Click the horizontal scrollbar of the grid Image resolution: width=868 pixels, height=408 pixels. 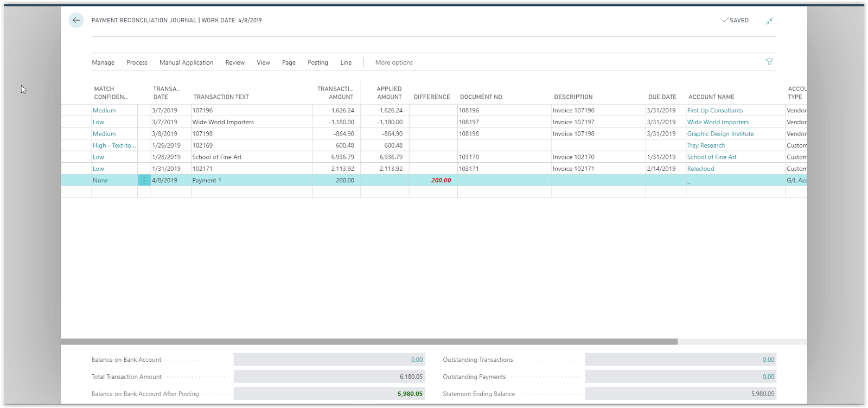click(x=369, y=342)
